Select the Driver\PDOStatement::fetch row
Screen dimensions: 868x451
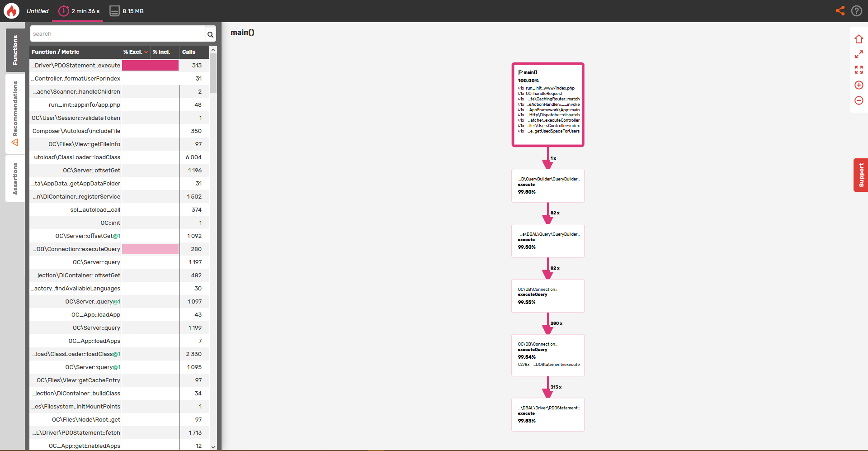click(119, 433)
